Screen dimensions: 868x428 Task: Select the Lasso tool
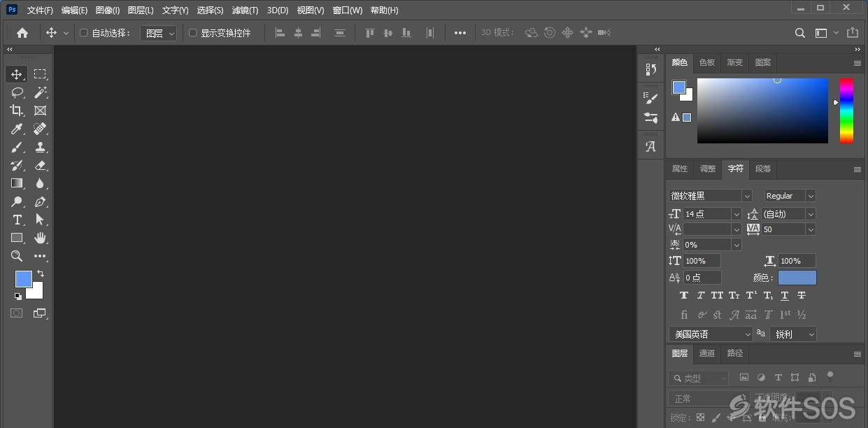pyautogui.click(x=17, y=92)
